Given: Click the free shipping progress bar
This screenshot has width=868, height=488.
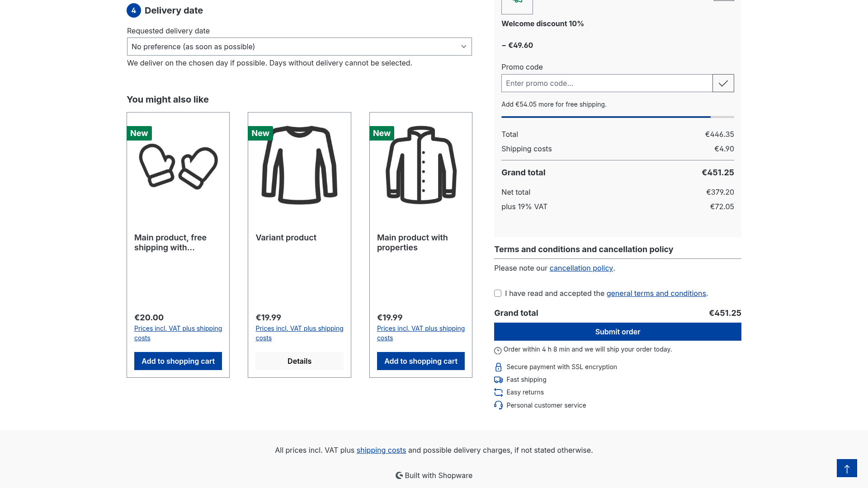Looking at the screenshot, I should pos(618,117).
